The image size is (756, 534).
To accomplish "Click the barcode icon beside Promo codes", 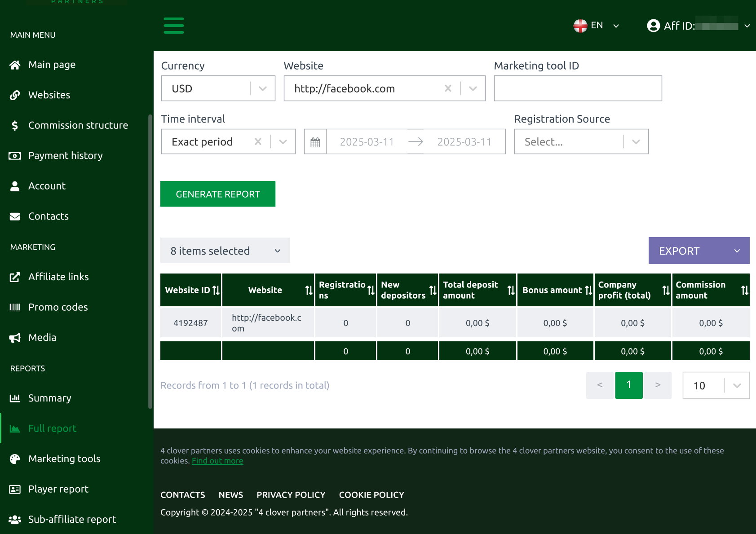I will pos(15,307).
